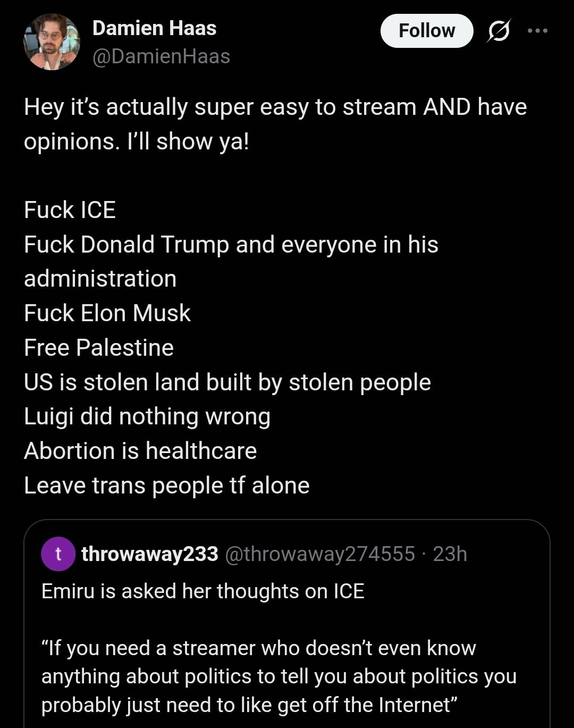Click the 23h timestamp on the quoted post
Image resolution: width=574 pixels, height=728 pixels.
(x=450, y=554)
